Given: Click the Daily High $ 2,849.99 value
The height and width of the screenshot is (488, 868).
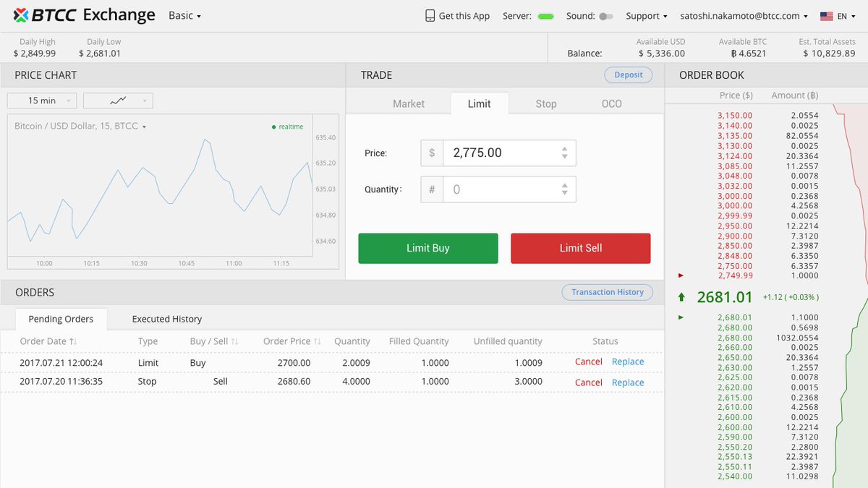Looking at the screenshot, I should 35,53.
